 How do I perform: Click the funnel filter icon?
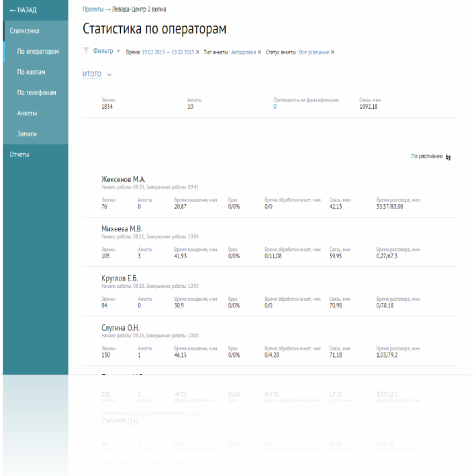(86, 50)
